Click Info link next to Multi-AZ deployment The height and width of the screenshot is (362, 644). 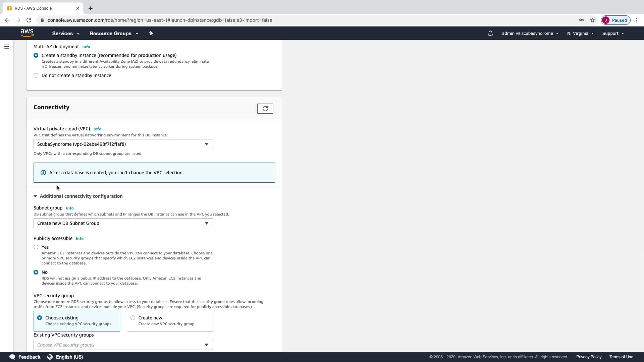click(86, 47)
